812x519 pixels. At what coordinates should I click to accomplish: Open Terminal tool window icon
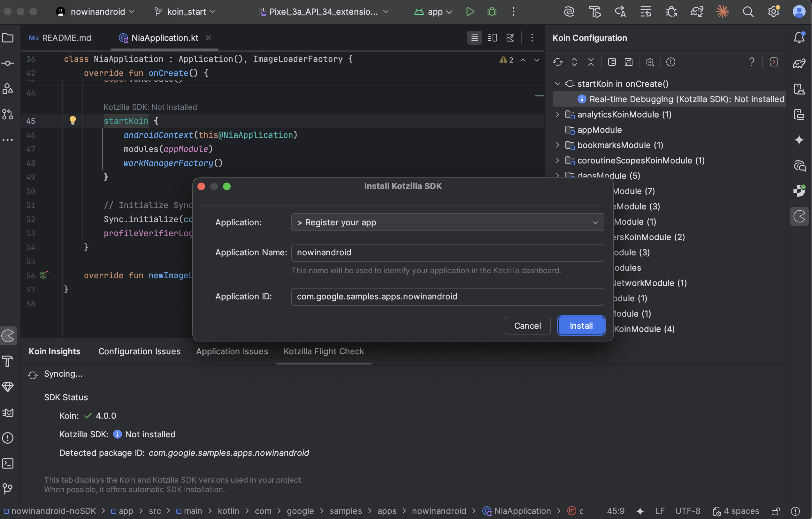pyautogui.click(x=8, y=463)
